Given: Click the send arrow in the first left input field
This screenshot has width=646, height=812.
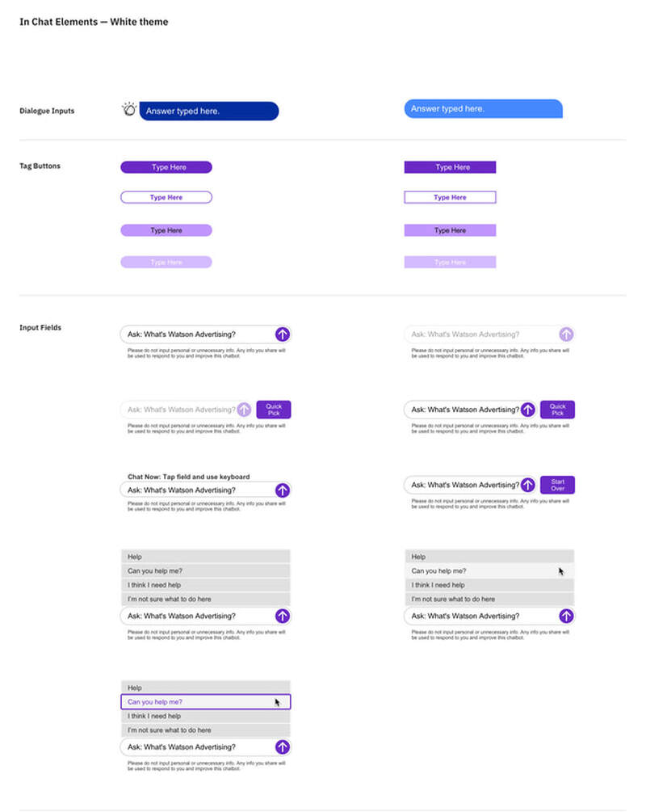Looking at the screenshot, I should (x=282, y=334).
